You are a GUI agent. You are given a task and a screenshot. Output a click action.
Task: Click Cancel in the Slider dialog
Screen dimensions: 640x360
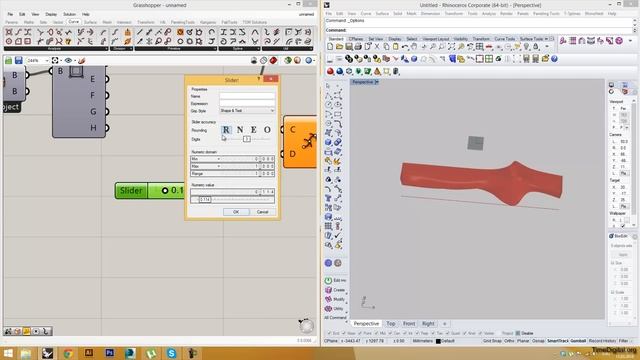[x=262, y=212]
